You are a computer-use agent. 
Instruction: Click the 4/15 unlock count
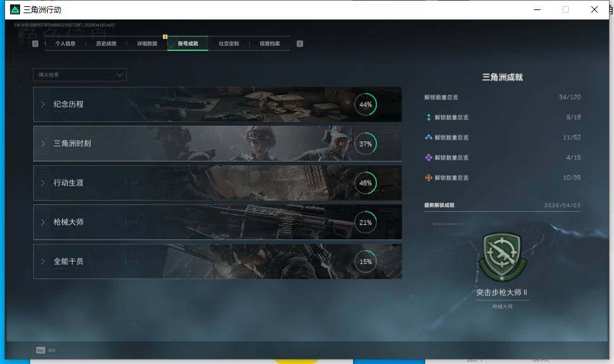[x=574, y=157]
